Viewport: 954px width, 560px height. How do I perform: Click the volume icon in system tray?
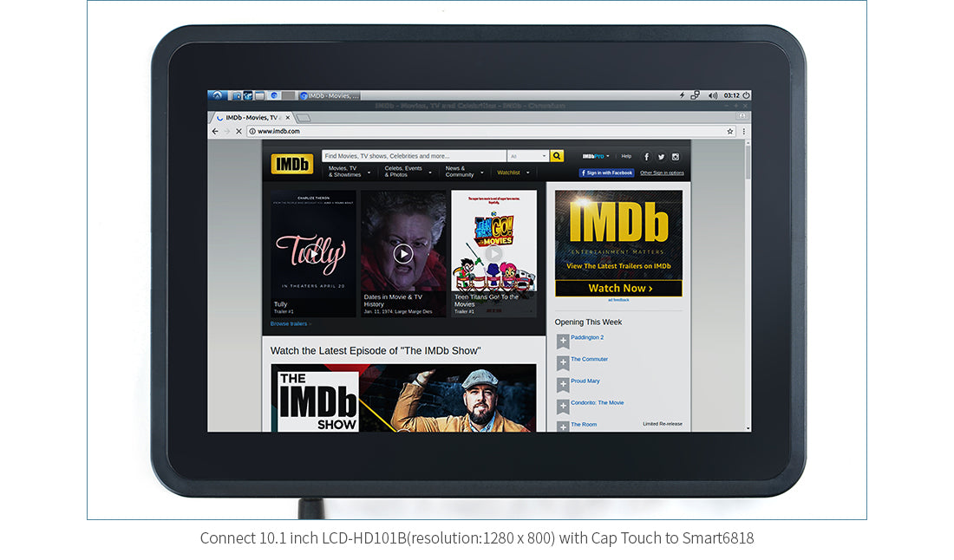(x=713, y=95)
